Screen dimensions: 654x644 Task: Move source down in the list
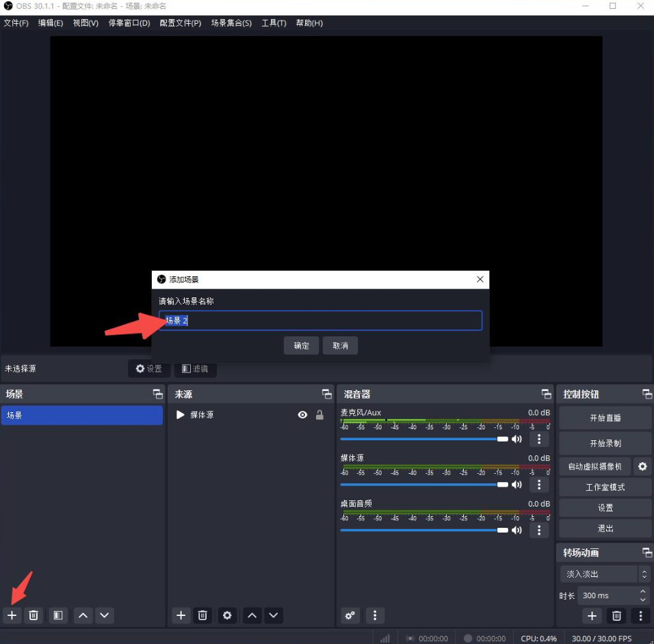tap(273, 615)
